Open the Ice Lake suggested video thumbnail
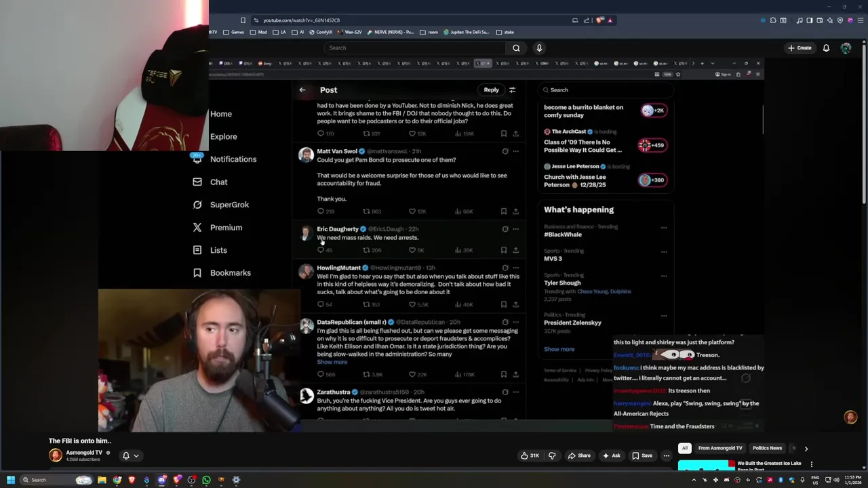The image size is (868, 488). coord(706,465)
